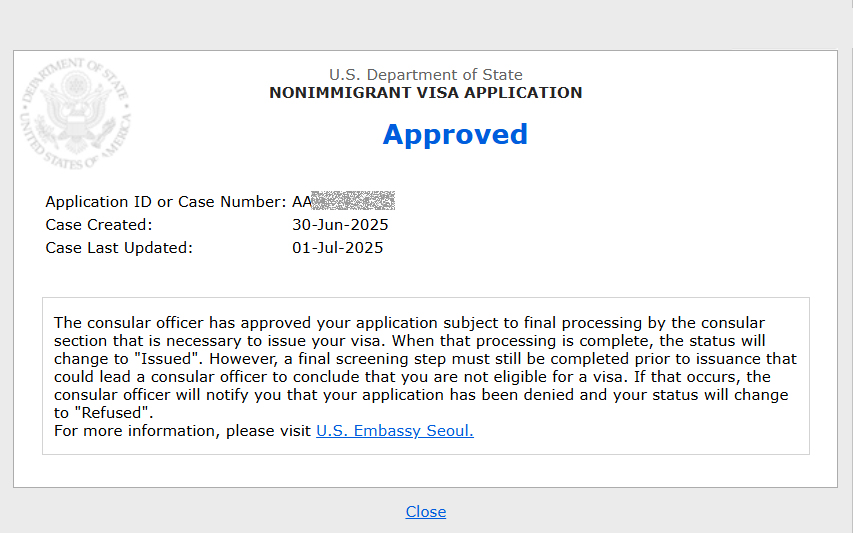The image size is (853, 533).
Task: Click the Nonimmigrant Visa Application title
Action: click(x=425, y=92)
